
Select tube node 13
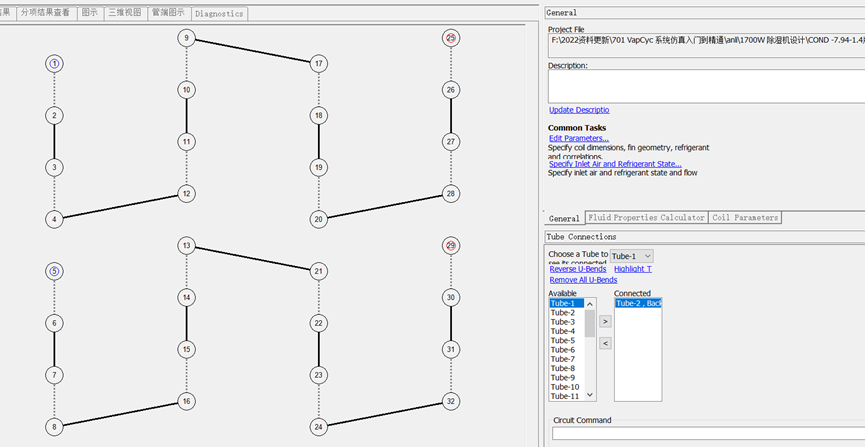(x=186, y=246)
